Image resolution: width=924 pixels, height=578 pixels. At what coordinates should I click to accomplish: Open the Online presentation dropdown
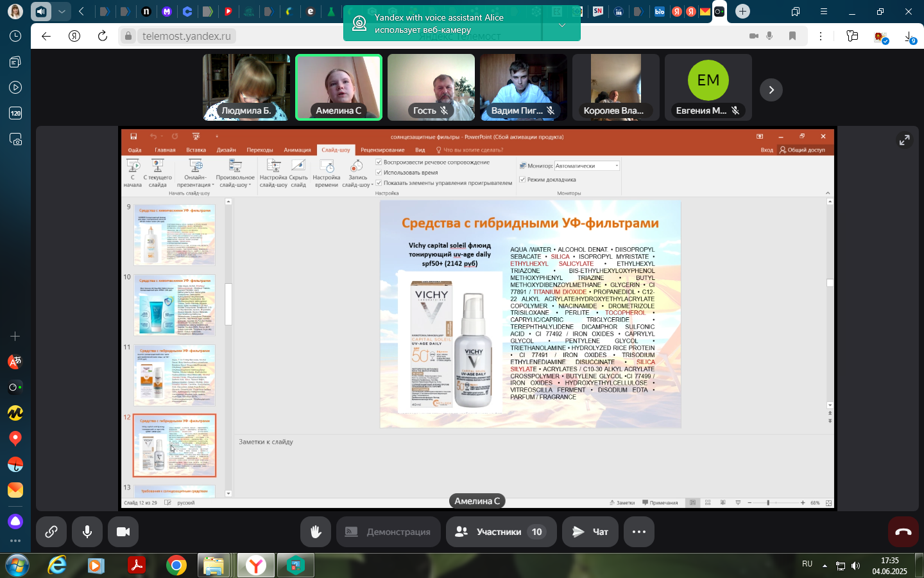tap(196, 173)
